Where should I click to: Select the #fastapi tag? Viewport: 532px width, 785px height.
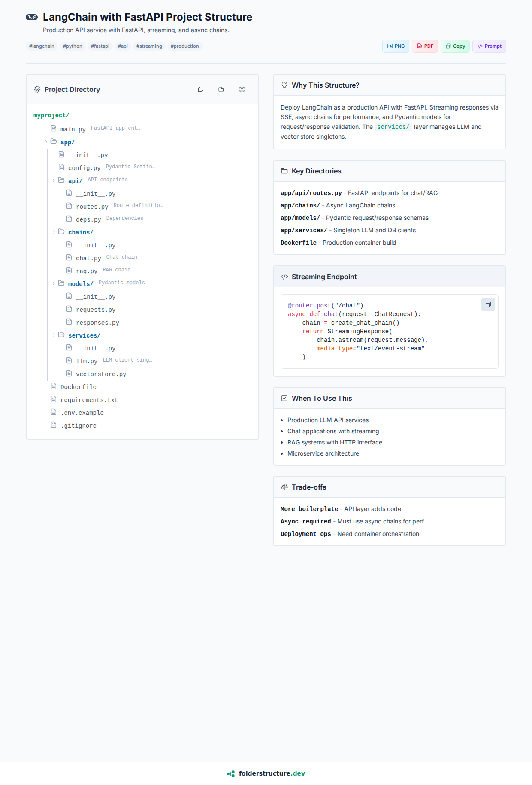[x=100, y=46]
